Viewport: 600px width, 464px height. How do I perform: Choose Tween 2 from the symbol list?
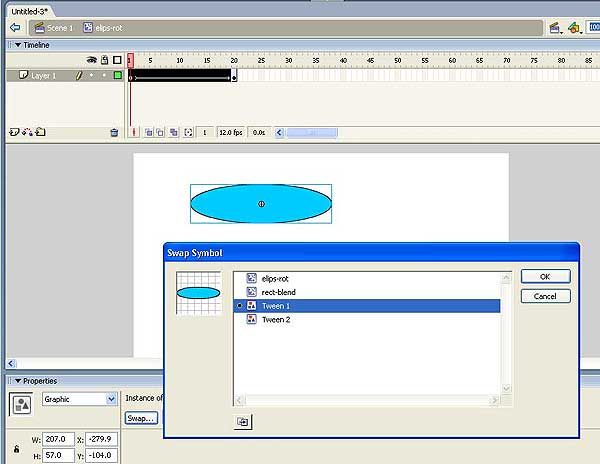tap(275, 320)
